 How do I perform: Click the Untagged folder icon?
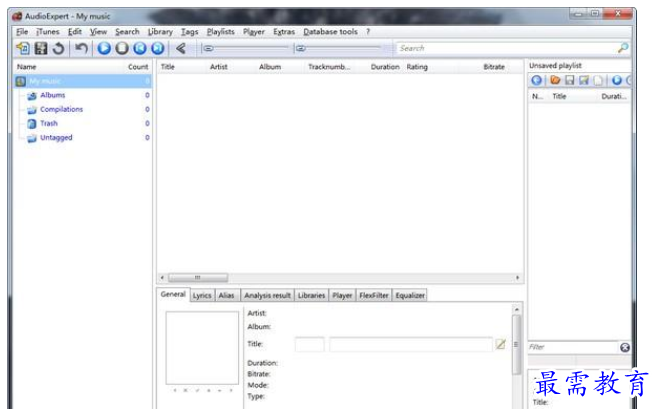[x=32, y=138]
